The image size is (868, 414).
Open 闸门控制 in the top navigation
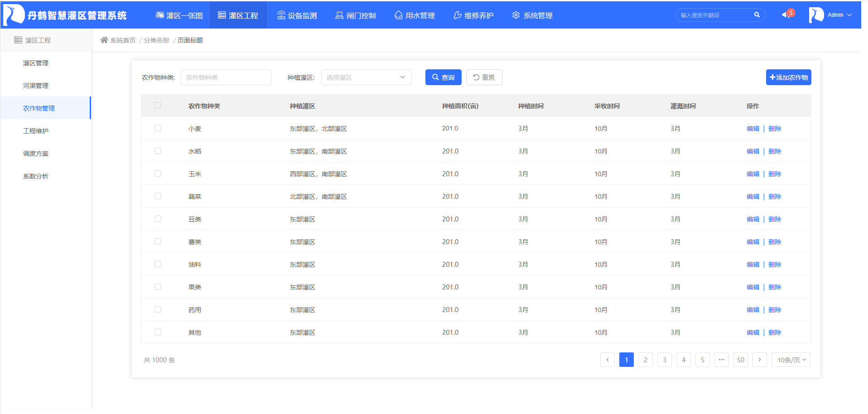356,15
